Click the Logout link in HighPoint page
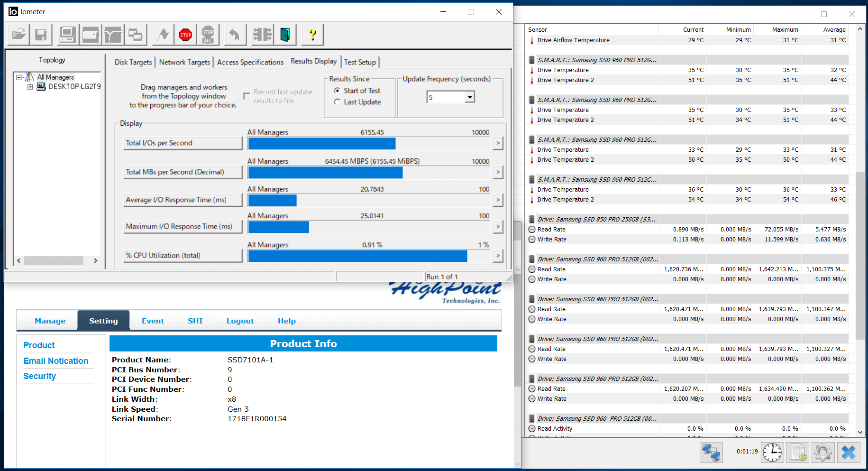868x471 pixels. 240,321
